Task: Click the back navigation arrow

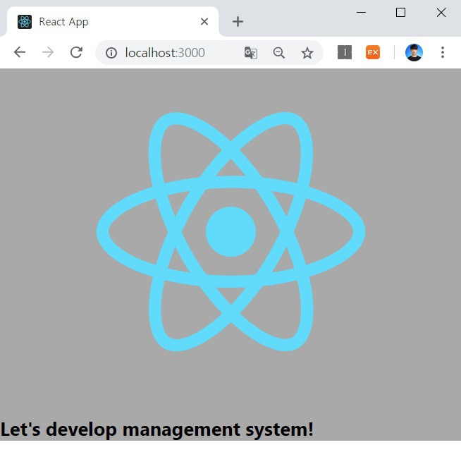Action: (x=20, y=52)
